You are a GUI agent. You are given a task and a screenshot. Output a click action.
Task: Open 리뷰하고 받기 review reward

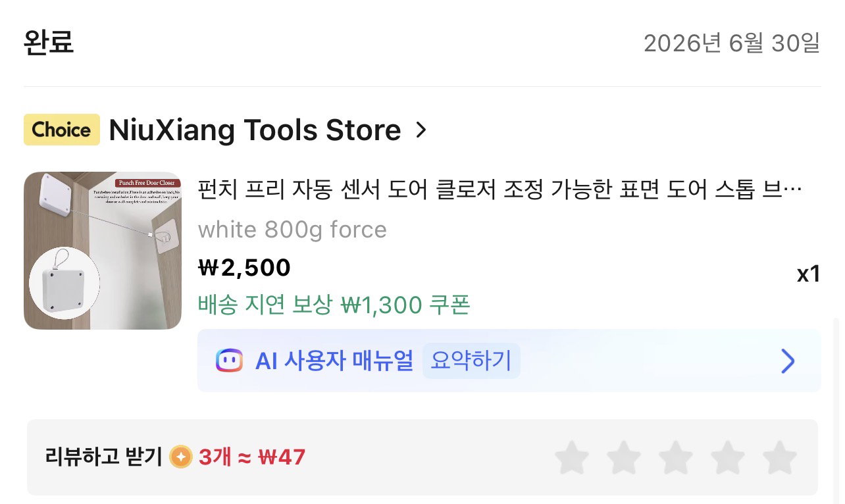(175, 457)
